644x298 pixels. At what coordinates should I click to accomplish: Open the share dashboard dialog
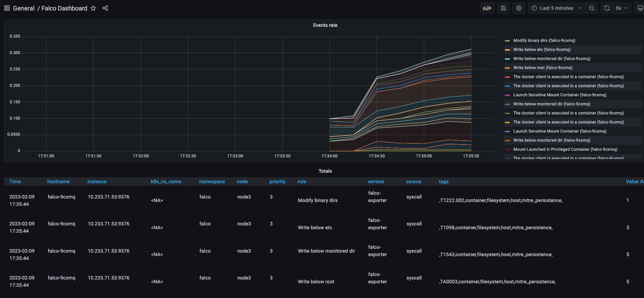105,8
